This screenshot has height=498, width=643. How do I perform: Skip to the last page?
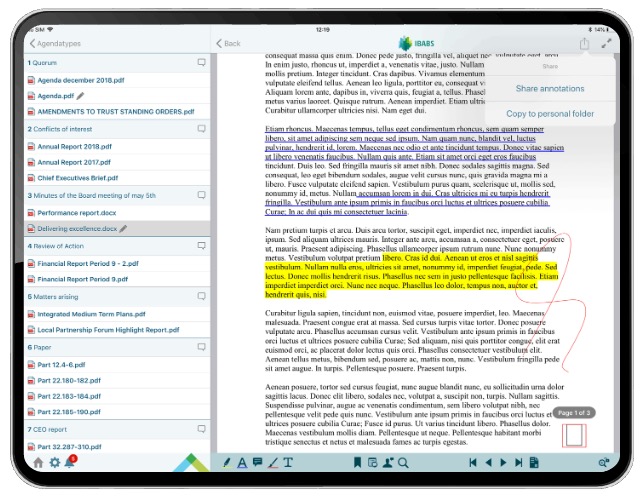tap(518, 462)
